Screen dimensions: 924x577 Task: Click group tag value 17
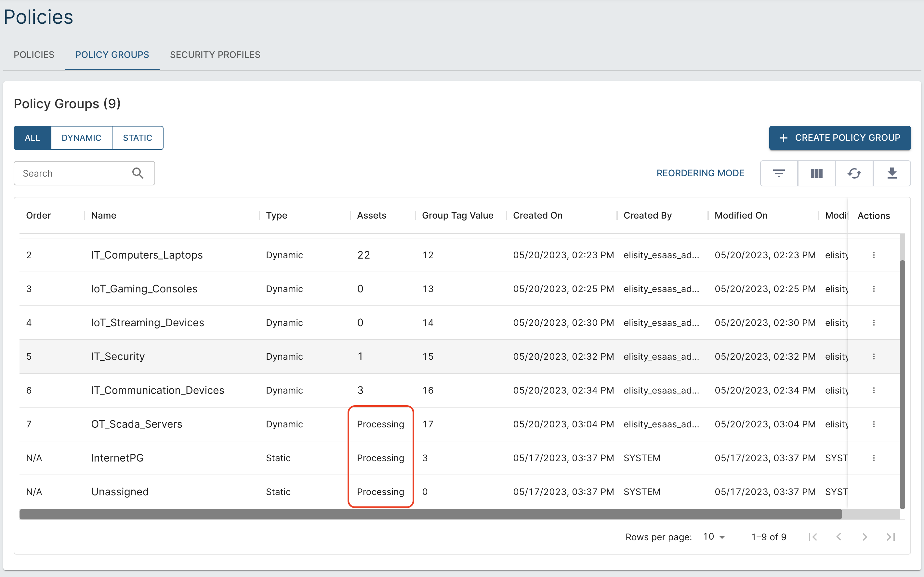[428, 424]
